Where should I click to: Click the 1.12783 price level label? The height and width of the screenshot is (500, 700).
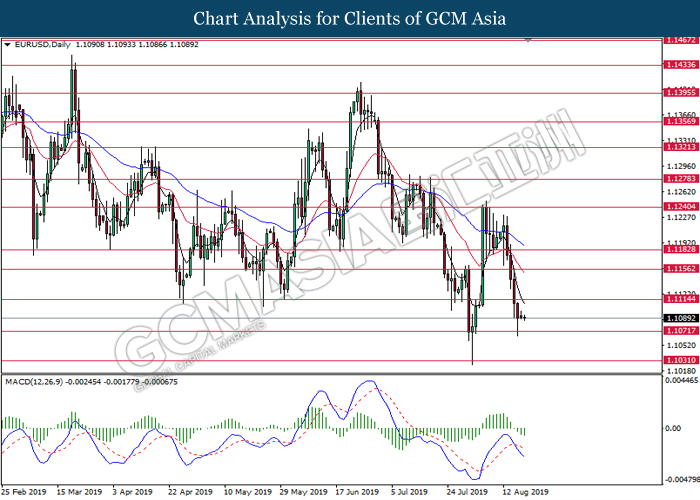(681, 179)
